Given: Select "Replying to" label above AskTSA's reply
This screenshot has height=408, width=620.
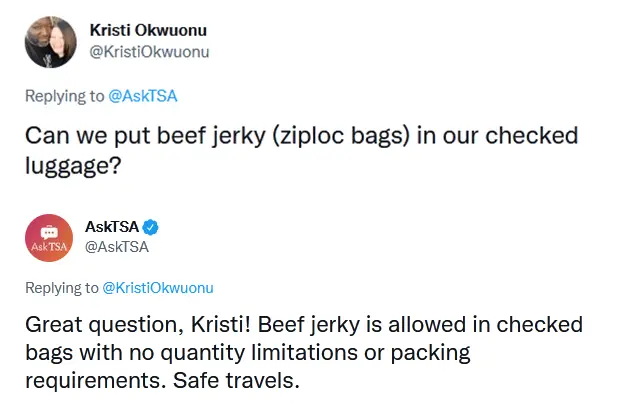Looking at the screenshot, I should coord(62,288).
